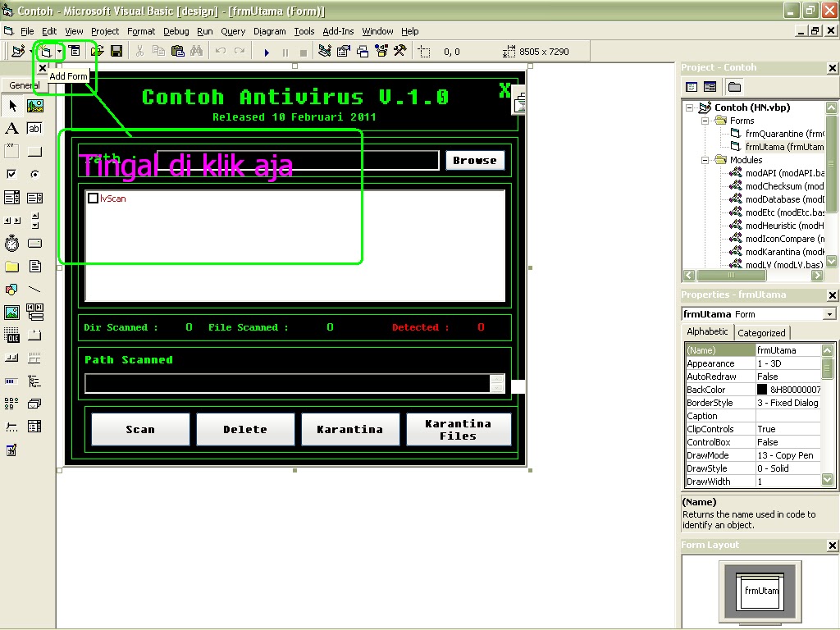This screenshot has height=630, width=840.
Task: Collapse the Modules folder node
Action: click(x=705, y=160)
